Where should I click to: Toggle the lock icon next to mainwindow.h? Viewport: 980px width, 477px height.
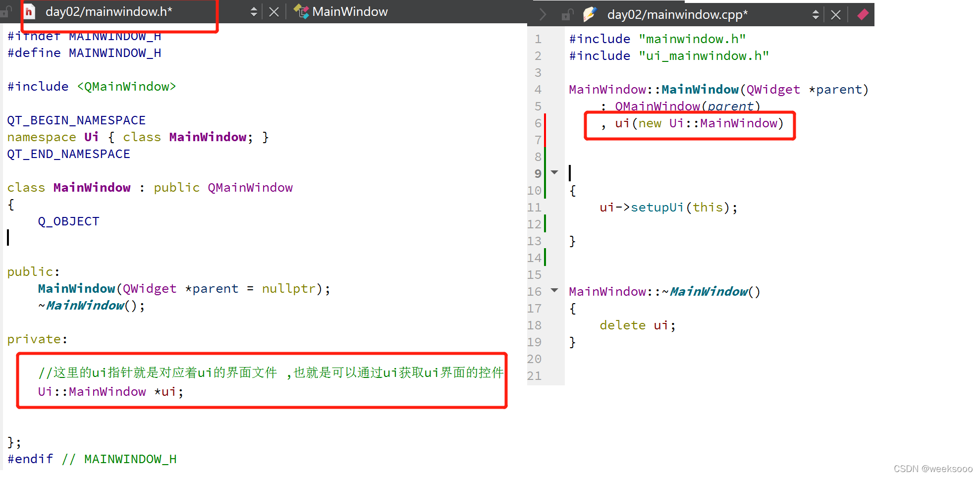[5, 12]
